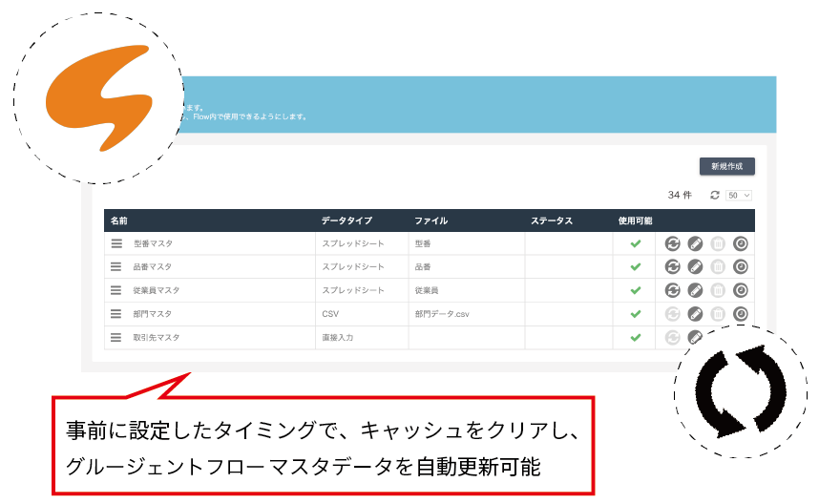Click the 名前 column header
This screenshot has width=840, height=504.
pyautogui.click(x=119, y=220)
